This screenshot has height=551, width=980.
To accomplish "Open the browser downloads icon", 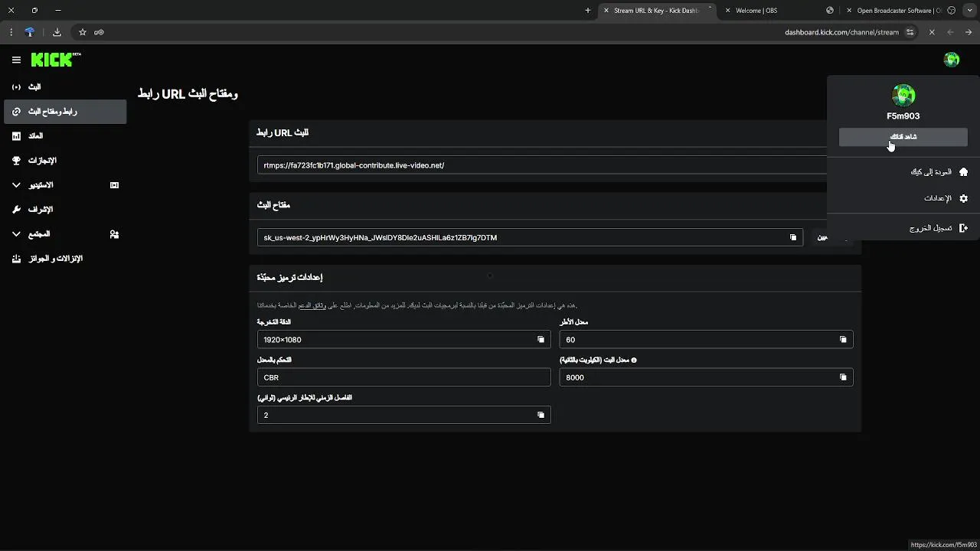I will (57, 32).
